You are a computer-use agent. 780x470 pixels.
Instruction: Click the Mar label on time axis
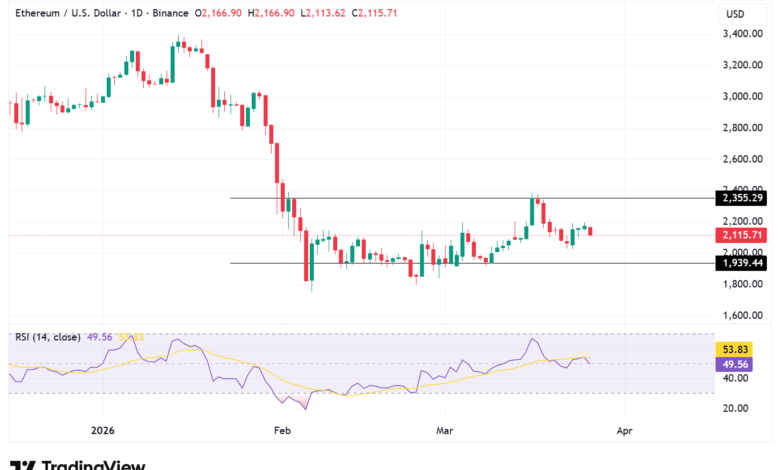[x=445, y=433]
